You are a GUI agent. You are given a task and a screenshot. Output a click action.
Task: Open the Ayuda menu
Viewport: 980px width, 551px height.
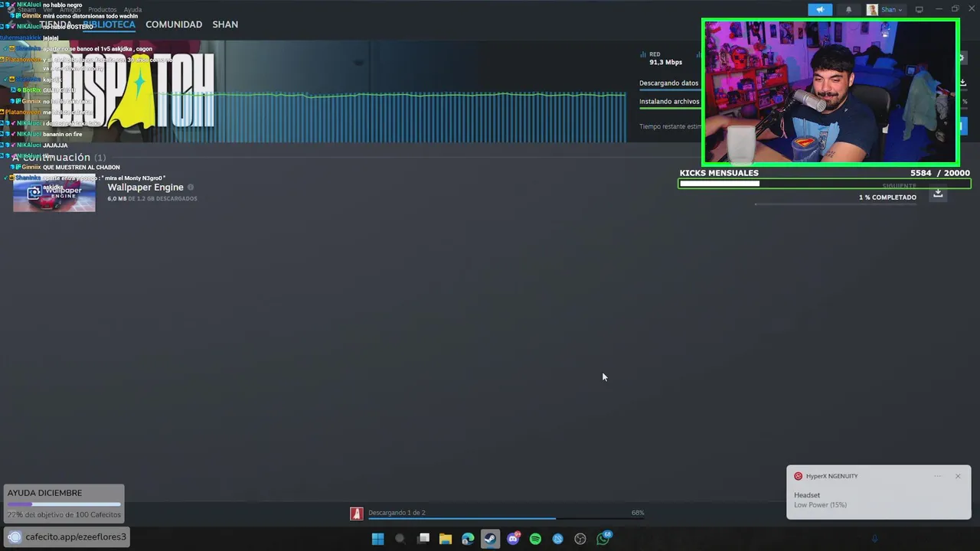132,10
